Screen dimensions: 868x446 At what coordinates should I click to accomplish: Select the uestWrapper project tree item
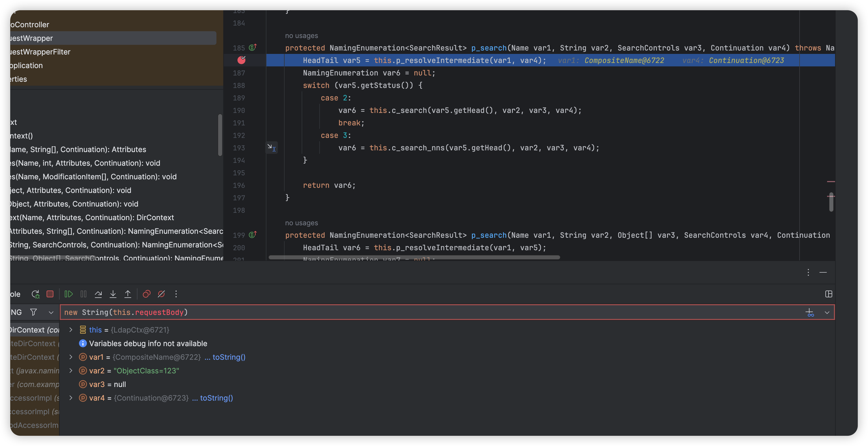[113, 38]
